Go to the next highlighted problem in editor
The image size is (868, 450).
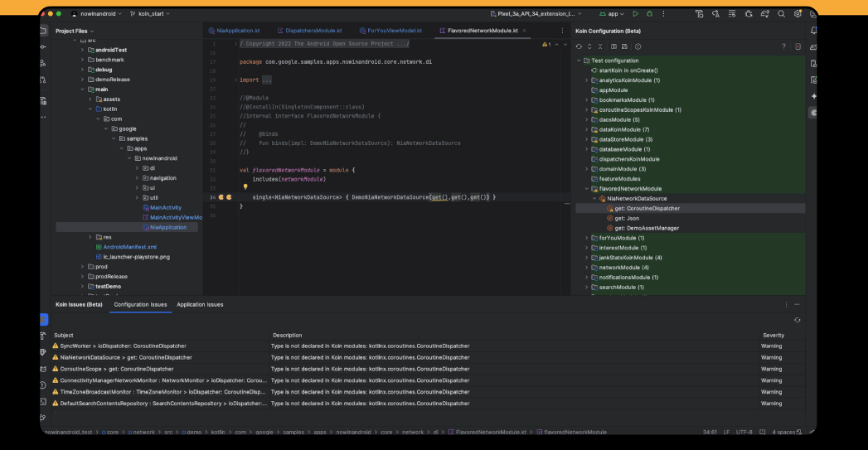tap(565, 44)
